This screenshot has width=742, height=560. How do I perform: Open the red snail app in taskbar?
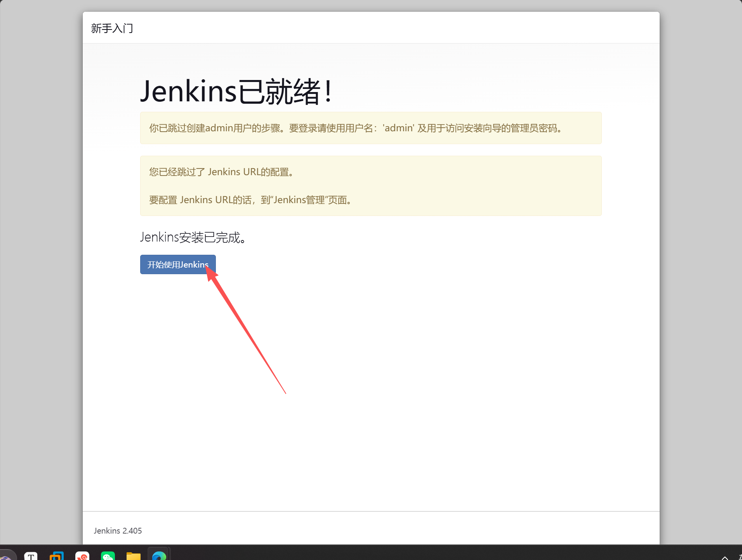pyautogui.click(x=82, y=556)
